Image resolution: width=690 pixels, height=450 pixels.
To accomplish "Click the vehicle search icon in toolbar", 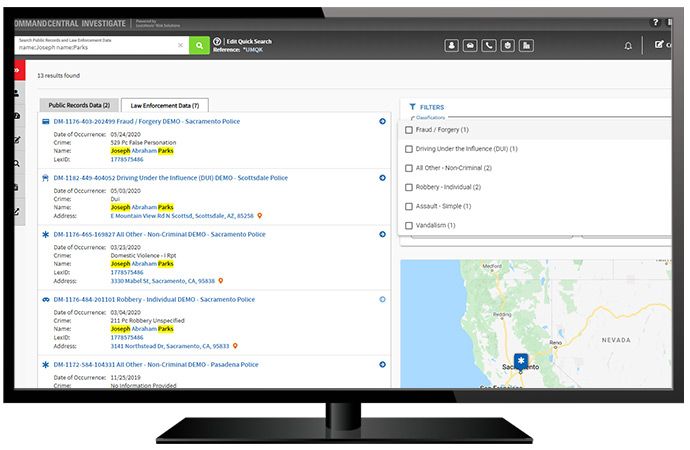I will coord(470,45).
